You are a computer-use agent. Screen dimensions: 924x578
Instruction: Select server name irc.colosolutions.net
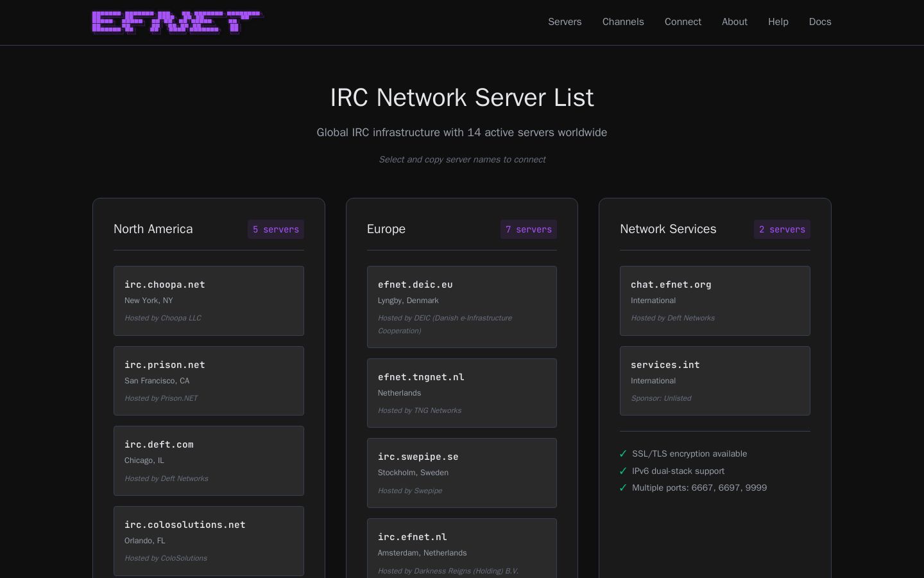(185, 525)
